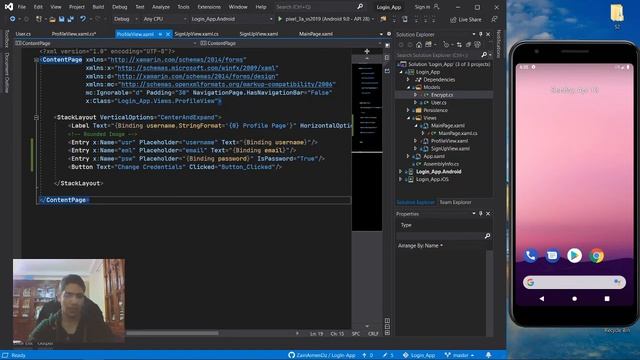Expand the Dependencies node
Viewport: 640px width, 360px height.
tap(408, 80)
